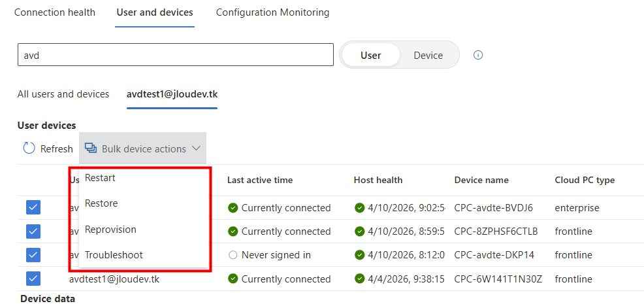Screen dimensions: 644x308
Task: Choose Restart from the bulk actions menu
Action: coord(100,177)
